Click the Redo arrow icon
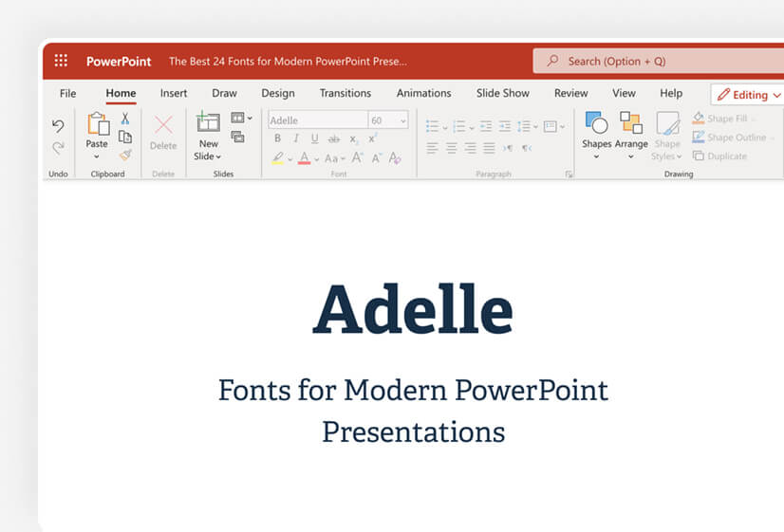The width and height of the screenshot is (784, 532). click(x=58, y=148)
